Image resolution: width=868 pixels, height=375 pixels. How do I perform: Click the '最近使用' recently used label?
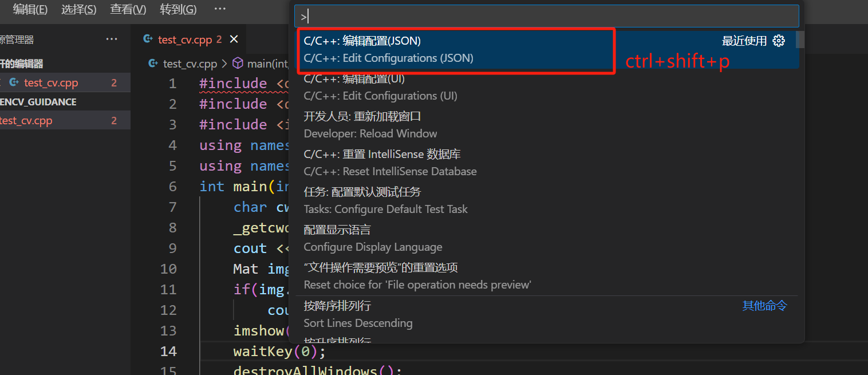click(x=744, y=41)
